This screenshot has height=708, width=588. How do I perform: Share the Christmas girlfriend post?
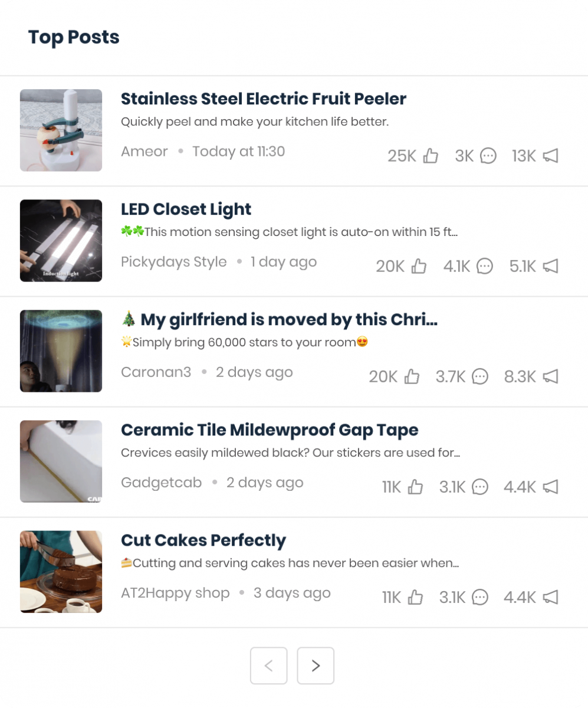(x=550, y=376)
